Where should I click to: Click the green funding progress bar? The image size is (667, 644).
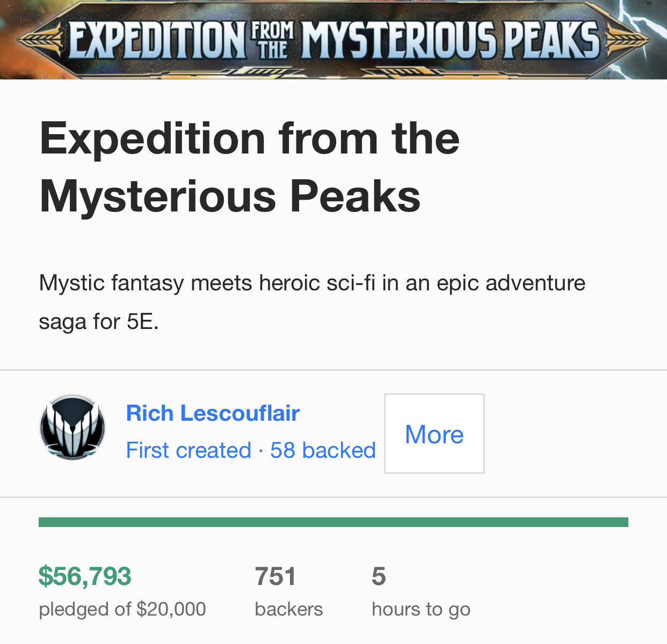tap(333, 522)
